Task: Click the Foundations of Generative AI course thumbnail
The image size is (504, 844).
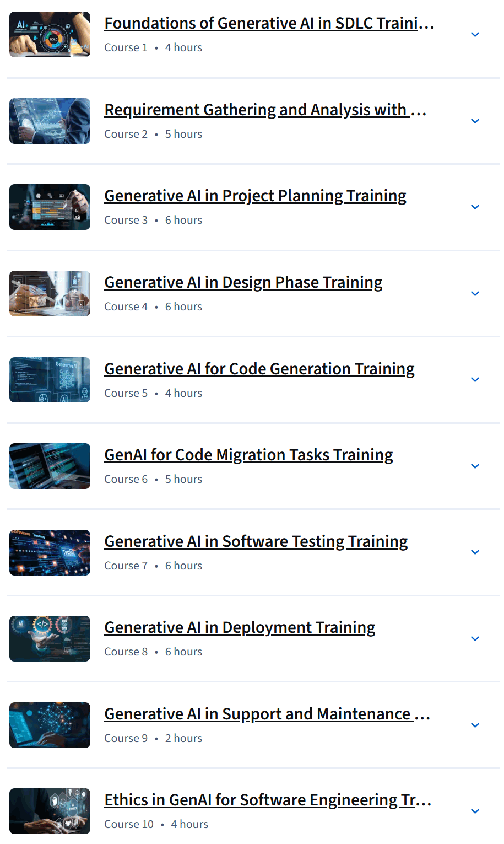Action: (x=50, y=35)
